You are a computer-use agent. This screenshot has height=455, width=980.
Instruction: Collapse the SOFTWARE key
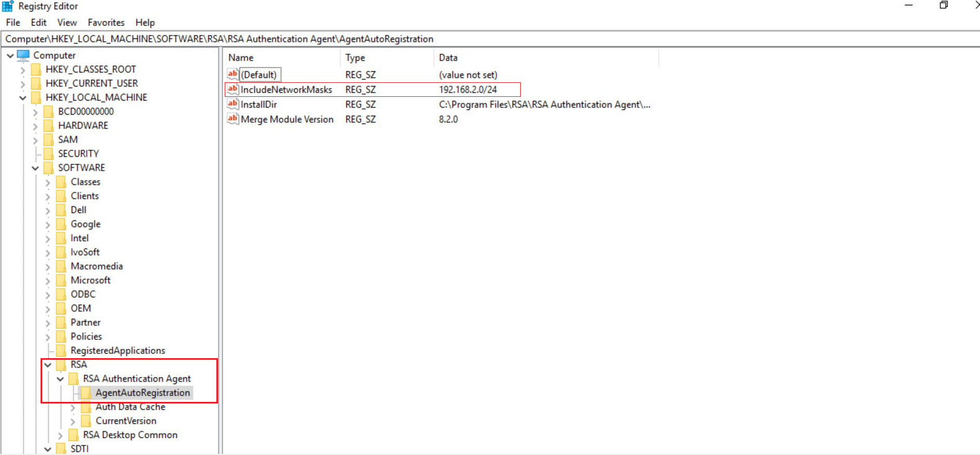pyautogui.click(x=35, y=168)
